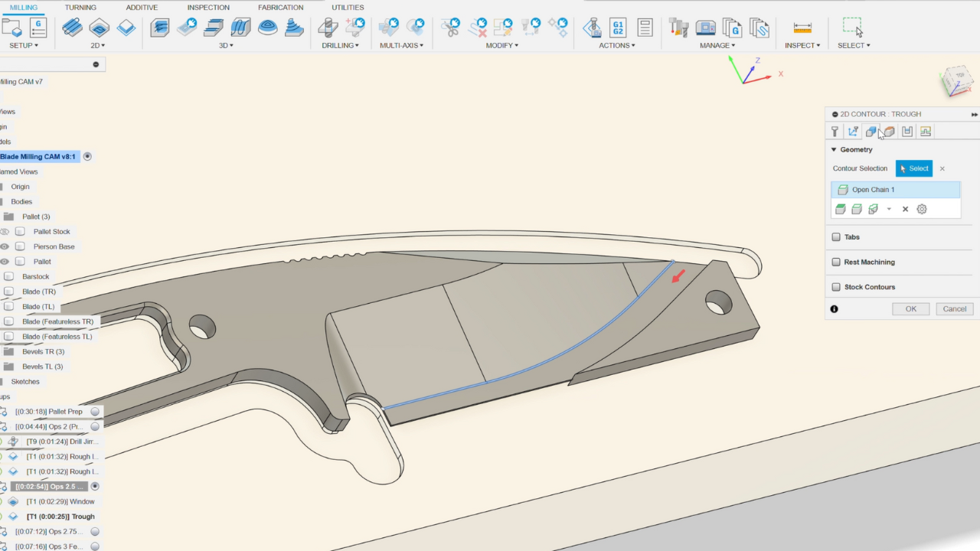
Task: Click the info icon at the dialog bottom left
Action: [x=834, y=308]
